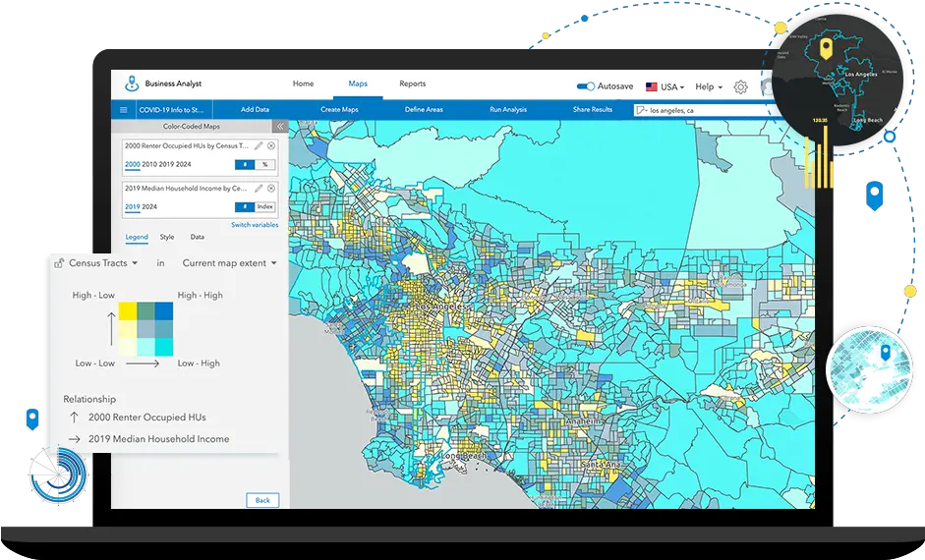The width and height of the screenshot is (925, 560).
Task: Click the Los Angeles label on map
Action: 440,308
